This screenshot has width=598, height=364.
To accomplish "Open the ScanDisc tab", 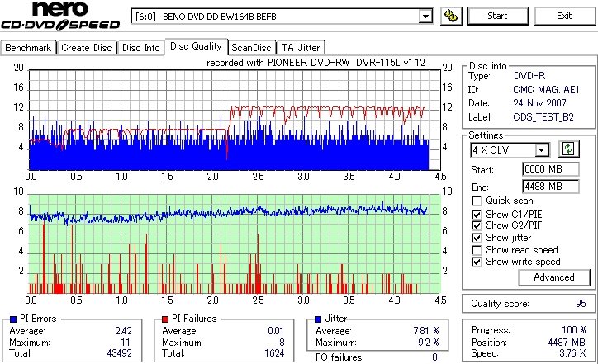I will click(x=251, y=48).
